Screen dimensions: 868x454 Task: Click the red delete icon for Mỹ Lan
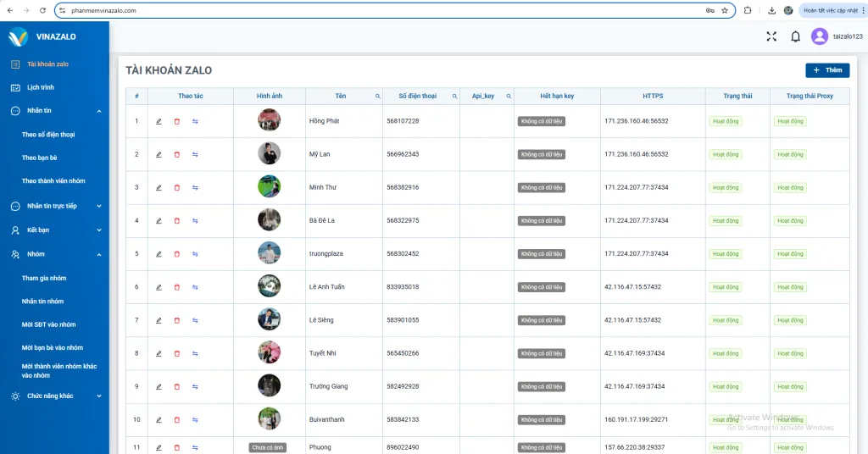(x=177, y=154)
